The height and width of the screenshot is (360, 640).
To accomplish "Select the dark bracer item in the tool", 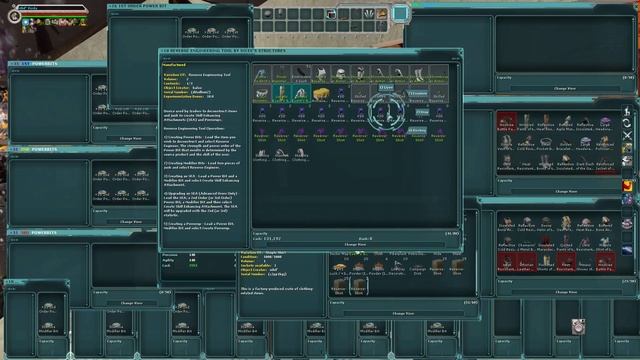I will click(x=301, y=74).
